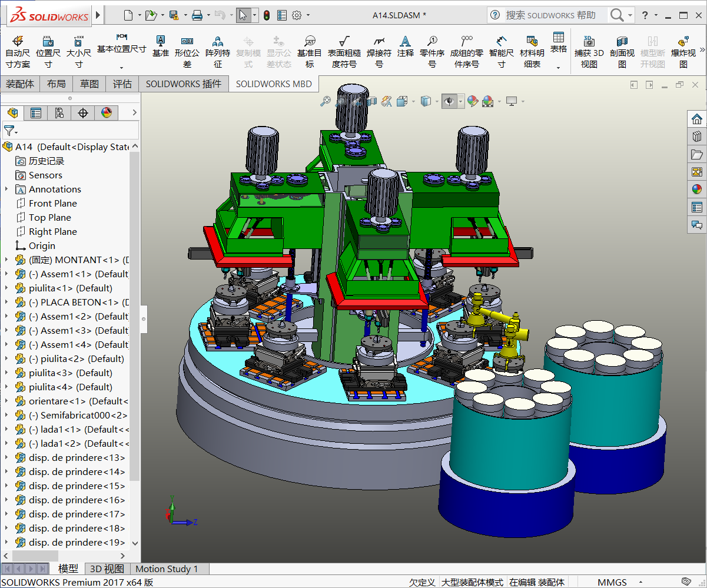The width and height of the screenshot is (707, 588).
Task: Open the 布局 (Layout) ribbon tab
Action: point(57,84)
